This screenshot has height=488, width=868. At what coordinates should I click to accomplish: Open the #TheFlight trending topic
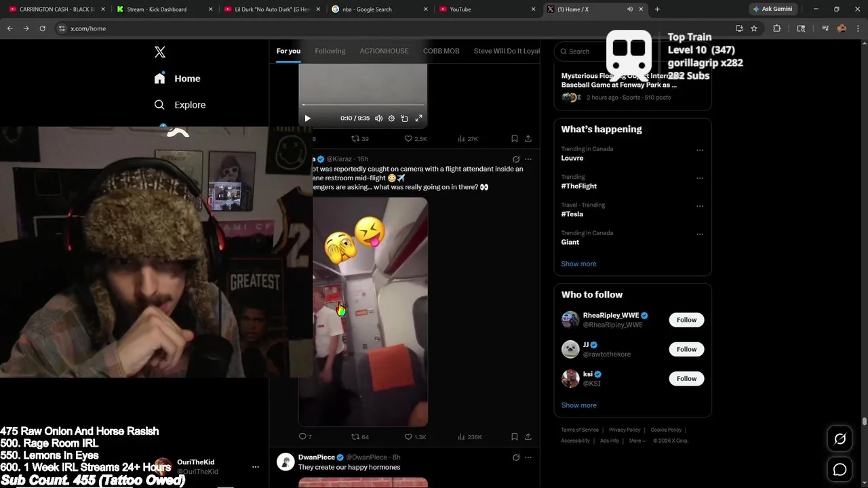pos(579,186)
